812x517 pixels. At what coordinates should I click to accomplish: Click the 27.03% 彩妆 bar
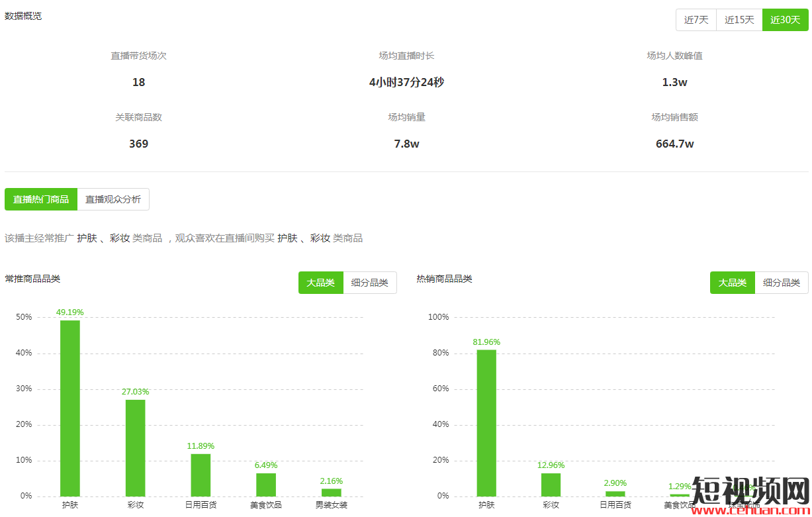(x=135, y=447)
